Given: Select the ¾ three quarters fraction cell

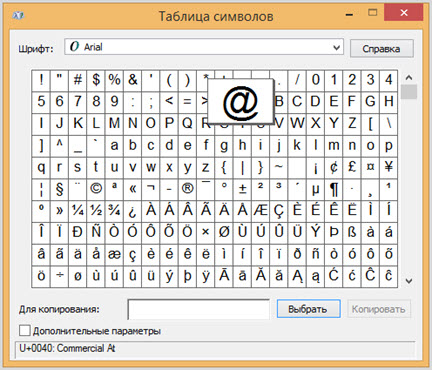Looking at the screenshot, I should click(x=114, y=211).
